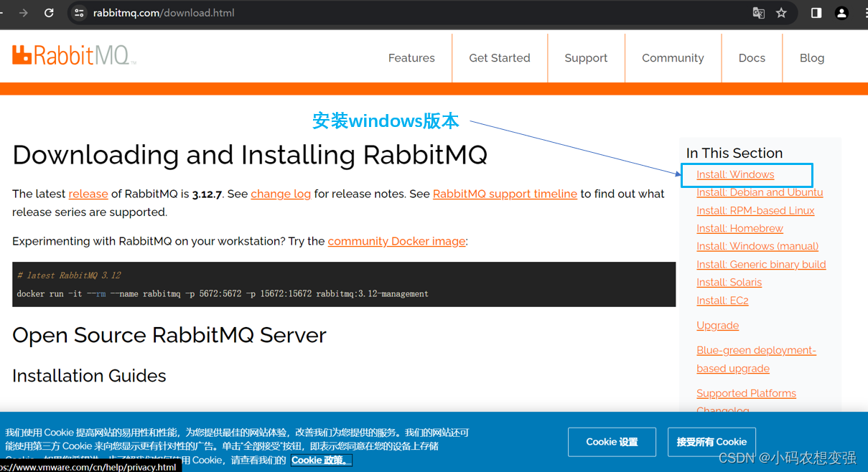Open the site information icon in the address bar
This screenshot has height=472, width=868.
[80, 13]
